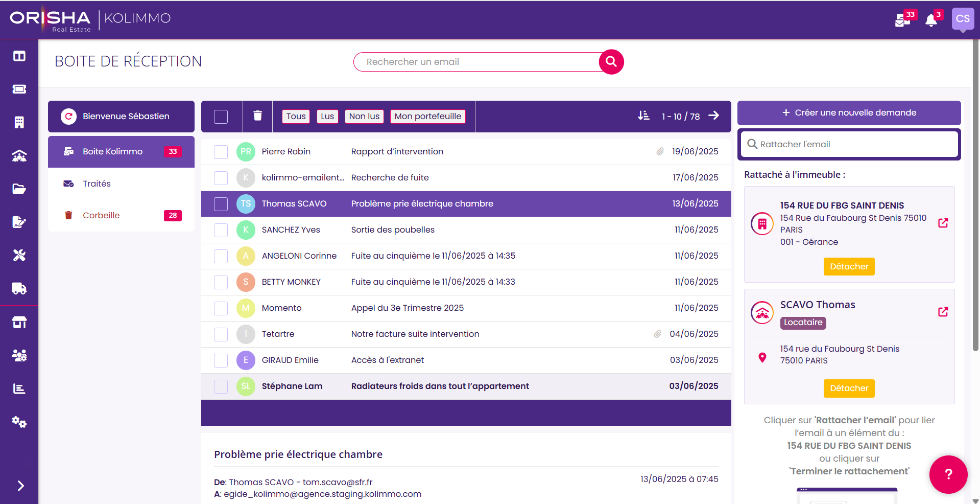
Task: Click the wrench and screwdriver tools icon
Action: [x=19, y=256]
